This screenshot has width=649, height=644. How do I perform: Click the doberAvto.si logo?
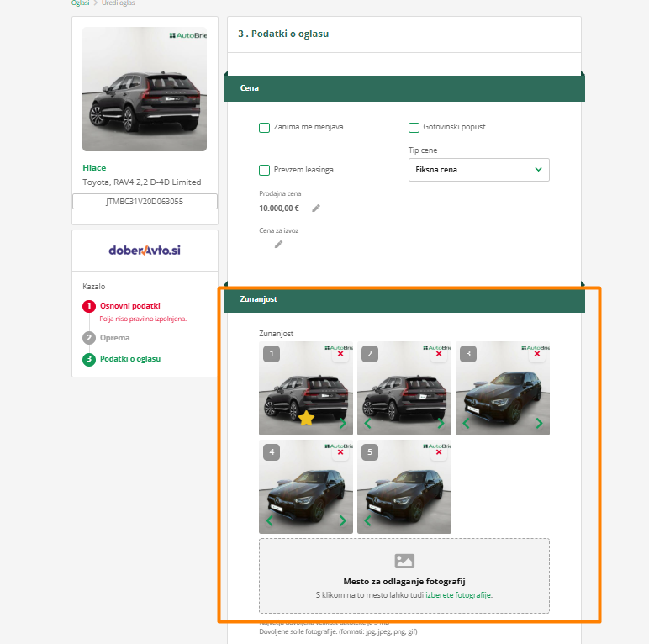coord(145,251)
